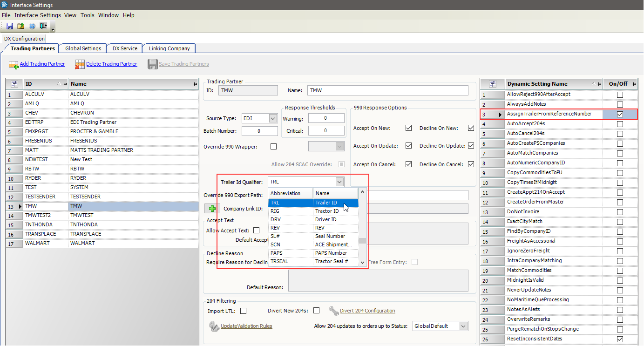Check the Import LTL checkbox
This screenshot has width=644, height=346.
tap(243, 311)
